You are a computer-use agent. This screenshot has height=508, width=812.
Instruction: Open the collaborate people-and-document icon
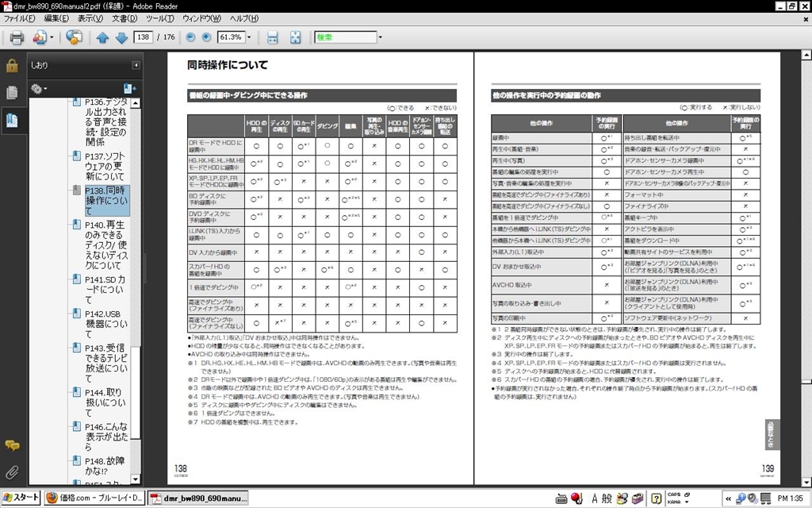tap(40, 37)
